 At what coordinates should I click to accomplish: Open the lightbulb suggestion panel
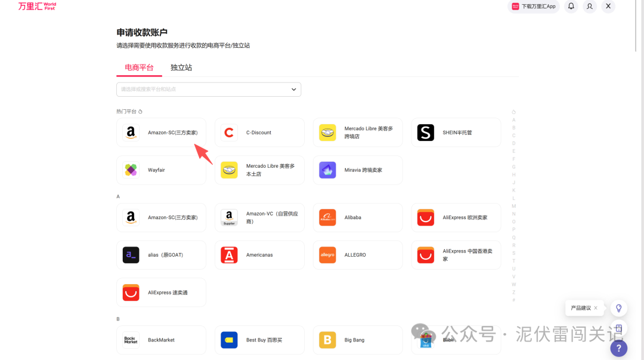[618, 308]
